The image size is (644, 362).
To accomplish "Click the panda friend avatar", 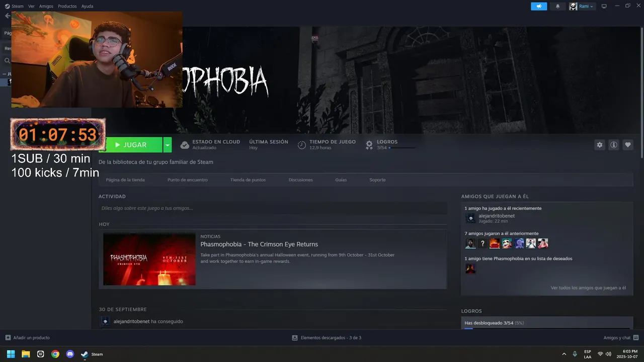I will tap(507, 243).
